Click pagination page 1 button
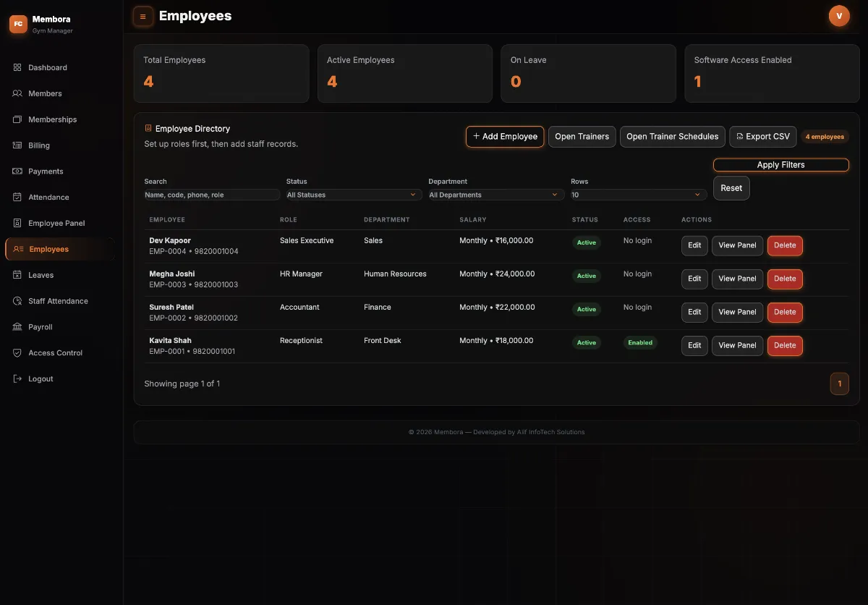Image resolution: width=868 pixels, height=605 pixels. coord(839,384)
